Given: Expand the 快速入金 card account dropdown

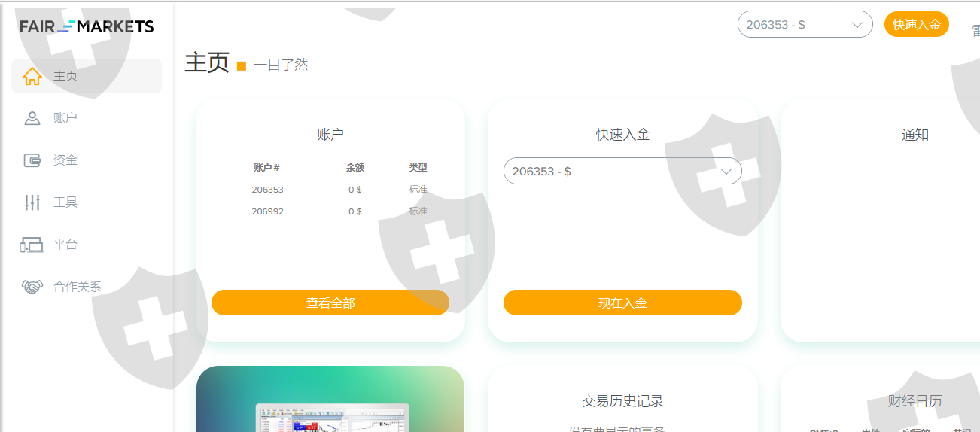Looking at the screenshot, I should point(622,171).
